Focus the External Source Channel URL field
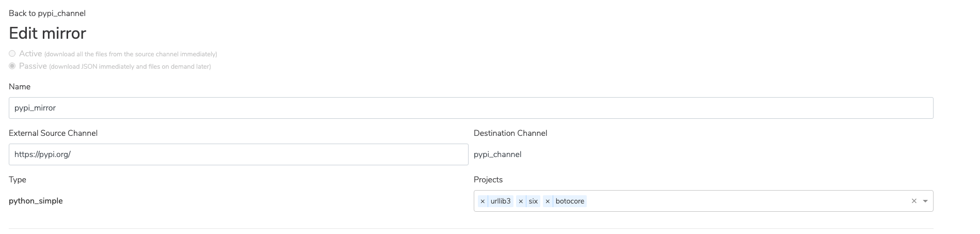This screenshot has width=980, height=234. 238,154
